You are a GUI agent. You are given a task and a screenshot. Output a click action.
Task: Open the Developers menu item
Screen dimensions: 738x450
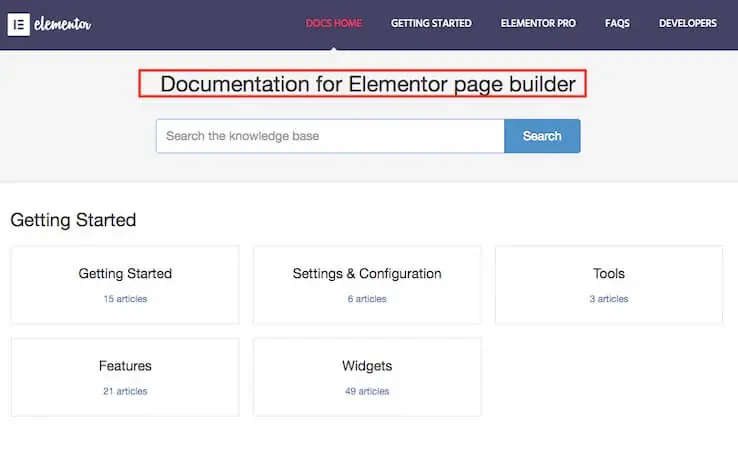[688, 23]
